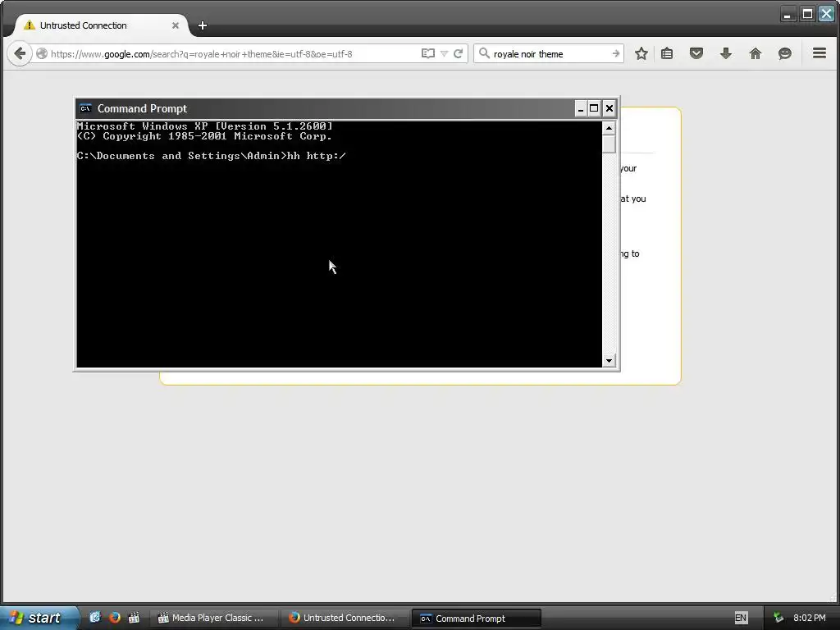The height and width of the screenshot is (630, 840).
Task: Open Firefox hamburger menu
Action: (x=819, y=53)
